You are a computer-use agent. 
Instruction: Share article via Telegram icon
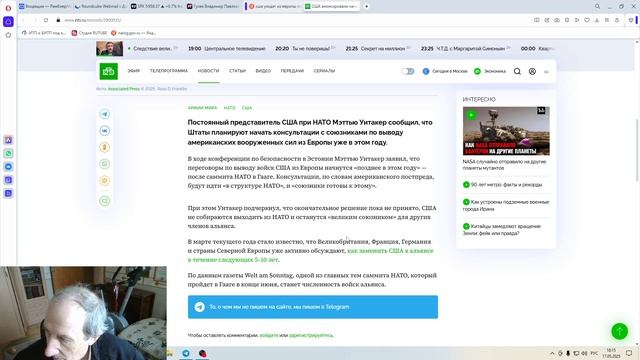click(105, 114)
